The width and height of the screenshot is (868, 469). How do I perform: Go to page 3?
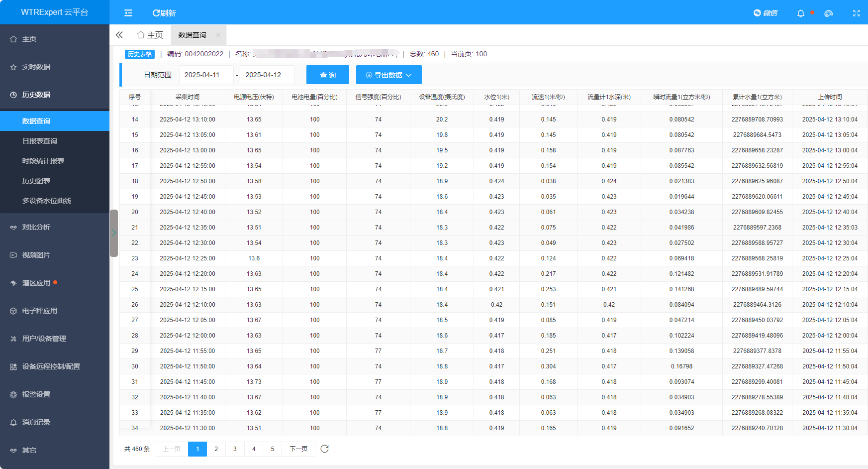tap(235, 449)
